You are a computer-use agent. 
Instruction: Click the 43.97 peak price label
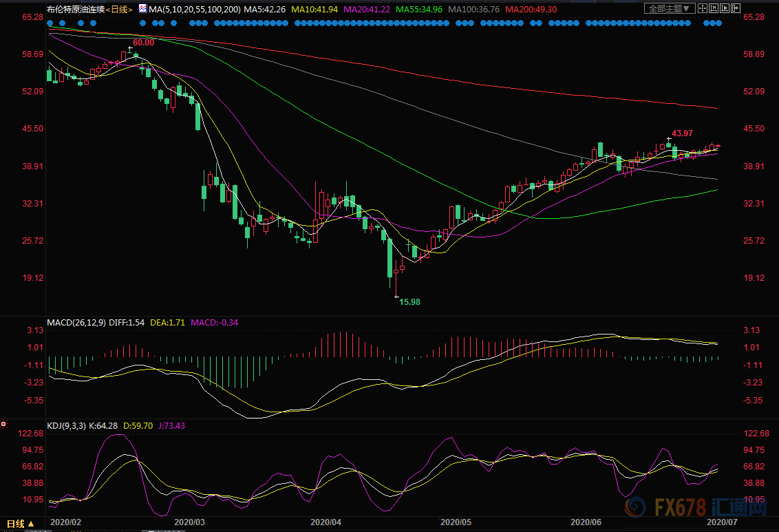(683, 133)
